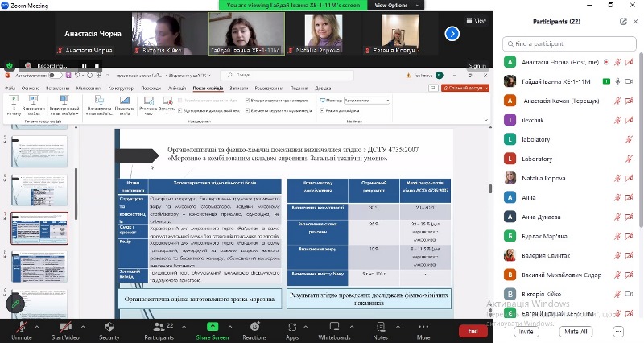
Task: Open View Options dropdown at top
Action: pyautogui.click(x=397, y=6)
